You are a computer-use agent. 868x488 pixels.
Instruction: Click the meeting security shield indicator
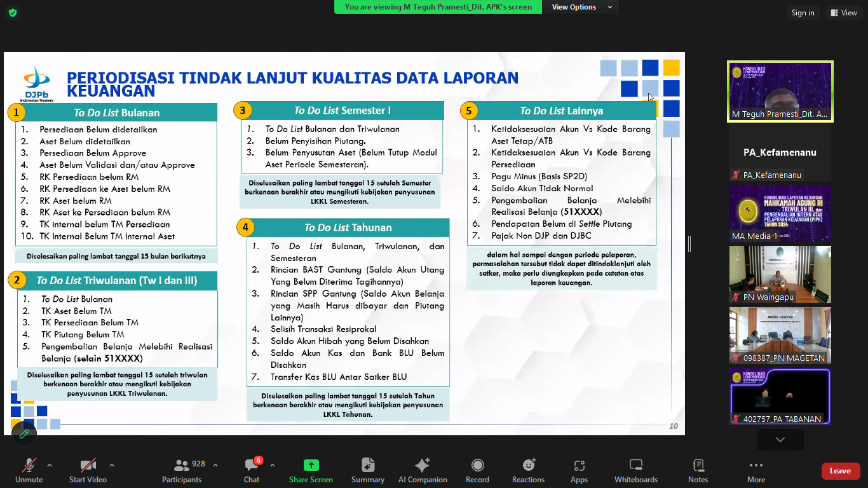(12, 12)
